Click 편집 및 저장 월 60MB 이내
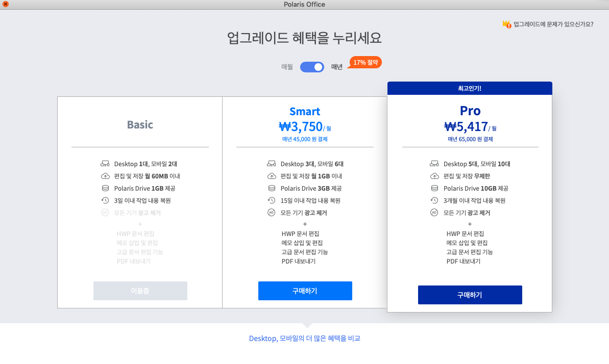609x364 pixels. coord(147,176)
